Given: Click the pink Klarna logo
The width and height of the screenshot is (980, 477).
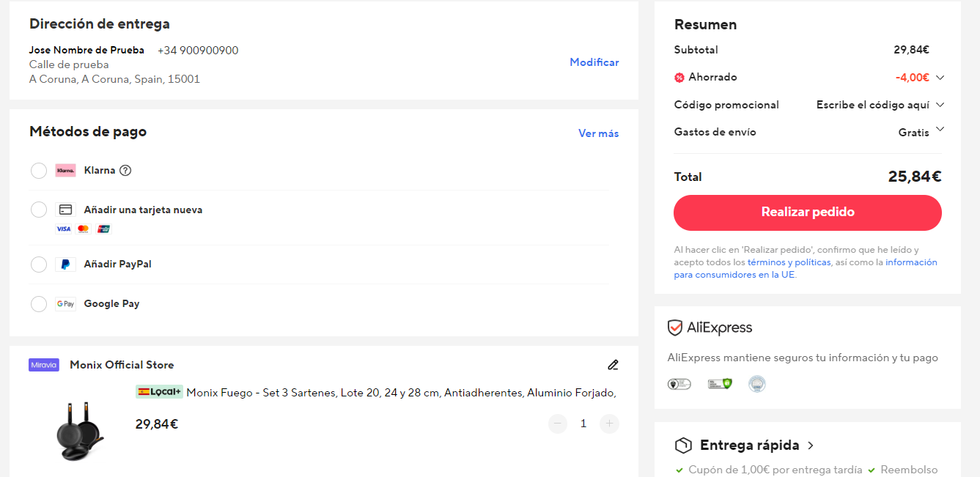Looking at the screenshot, I should coord(65,171).
